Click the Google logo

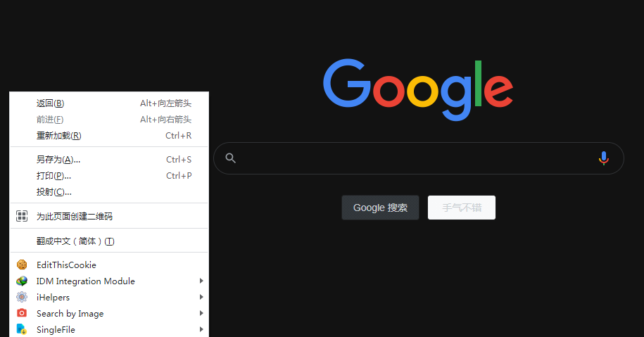click(418, 89)
